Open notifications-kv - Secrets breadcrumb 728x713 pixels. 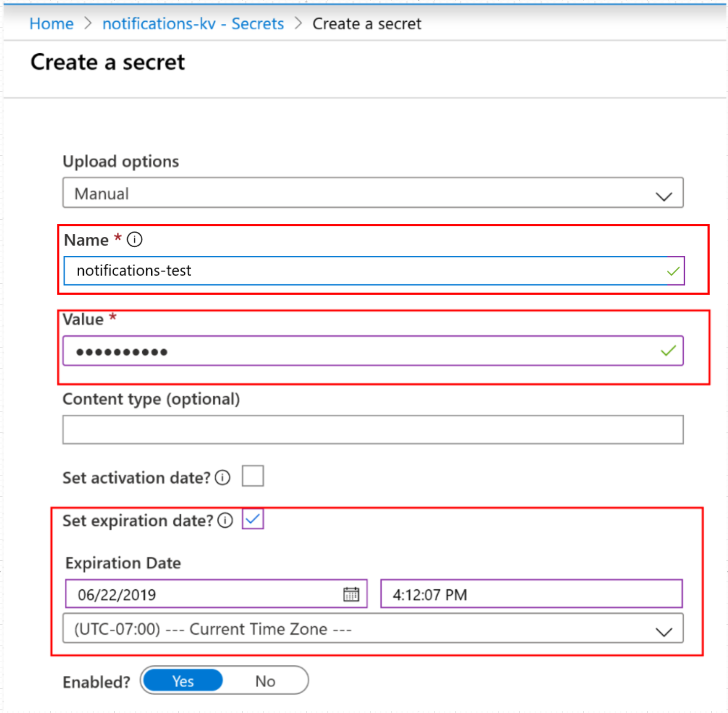tap(193, 23)
